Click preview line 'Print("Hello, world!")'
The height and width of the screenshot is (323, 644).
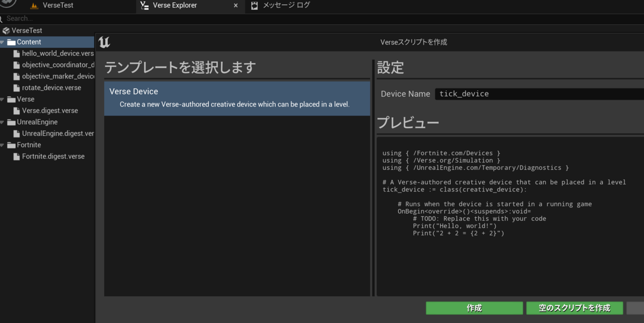[455, 226]
